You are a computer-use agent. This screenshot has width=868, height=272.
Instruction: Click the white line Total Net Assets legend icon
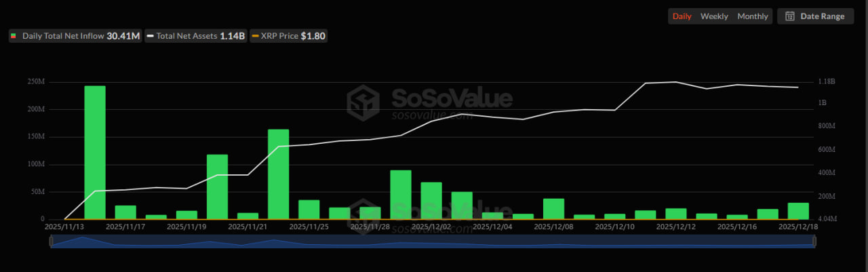[150, 36]
